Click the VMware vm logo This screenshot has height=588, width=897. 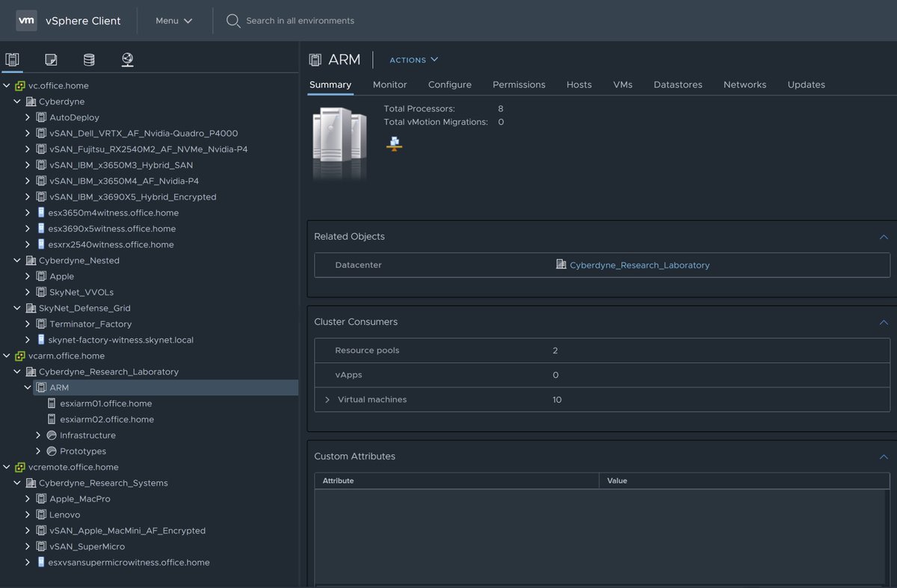point(26,21)
